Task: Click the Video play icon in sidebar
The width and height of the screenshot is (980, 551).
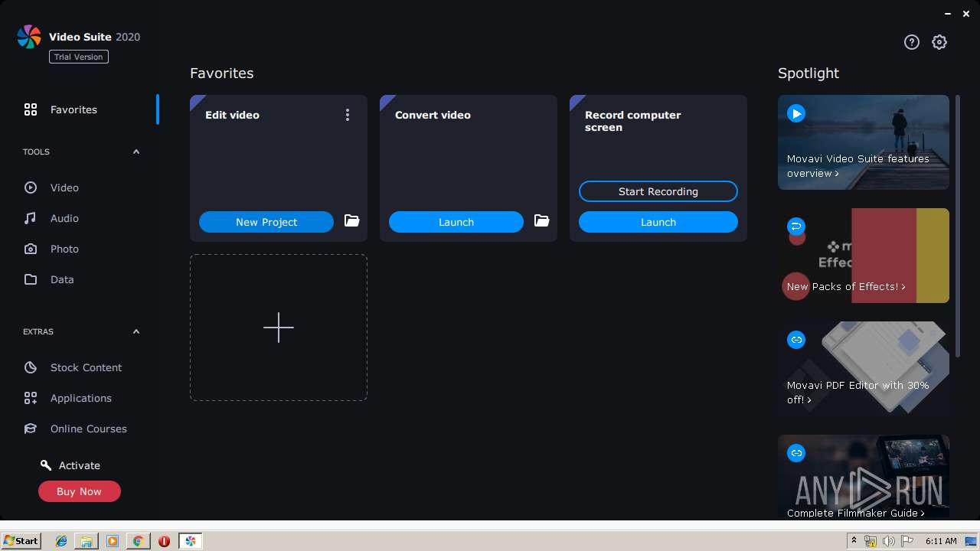Action: 31,187
